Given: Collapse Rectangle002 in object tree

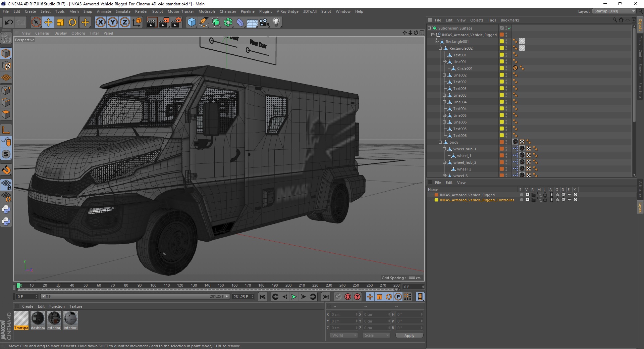Looking at the screenshot, I should pyautogui.click(x=440, y=48).
